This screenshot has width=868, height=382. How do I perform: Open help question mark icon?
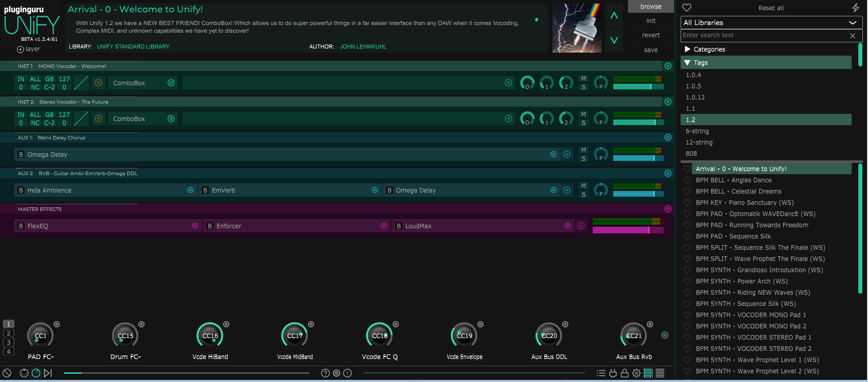(x=325, y=373)
